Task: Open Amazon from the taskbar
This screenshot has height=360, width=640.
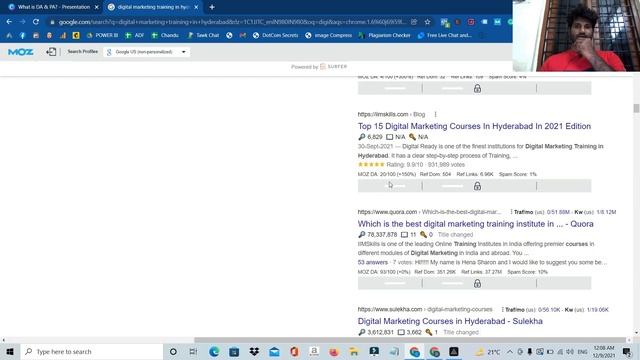Action: coord(314,351)
